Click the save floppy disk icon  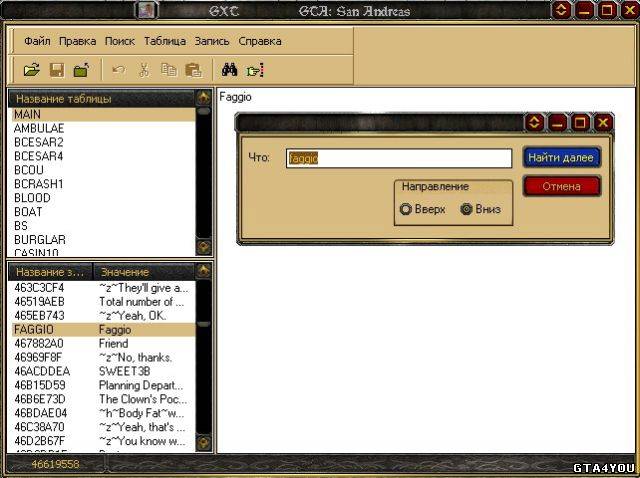57,70
